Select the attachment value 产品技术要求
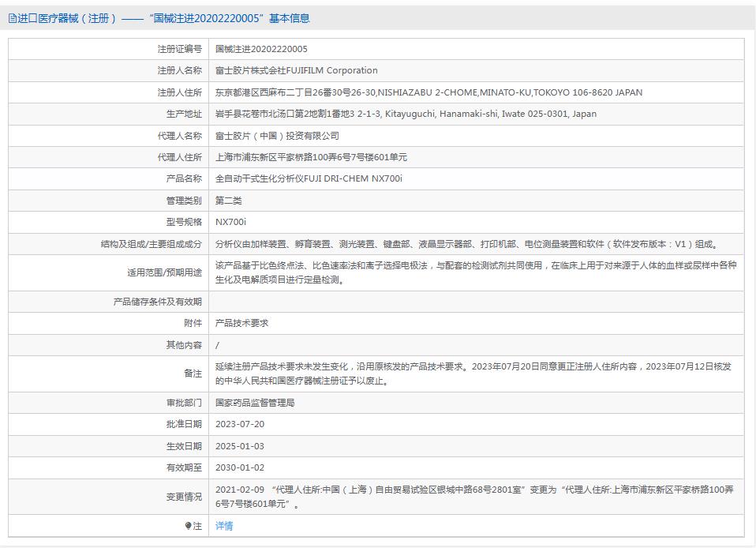The height and width of the screenshot is (548, 756). [x=241, y=323]
